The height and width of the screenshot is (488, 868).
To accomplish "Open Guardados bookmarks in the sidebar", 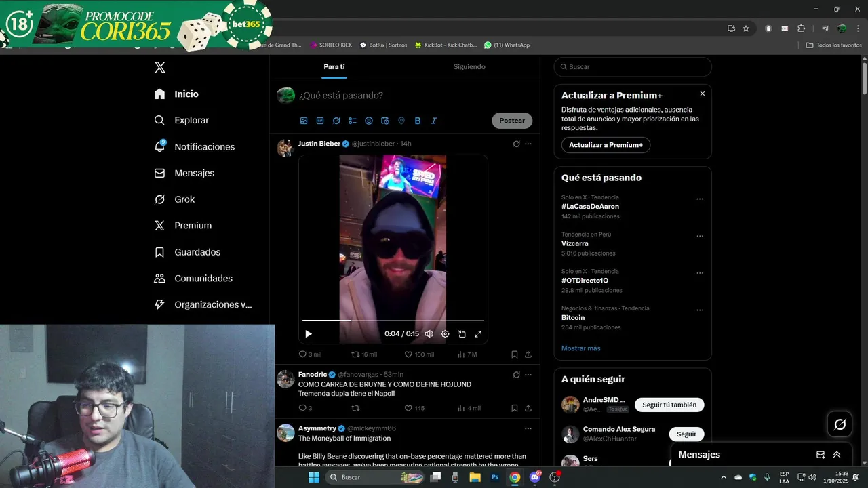I will pyautogui.click(x=187, y=252).
